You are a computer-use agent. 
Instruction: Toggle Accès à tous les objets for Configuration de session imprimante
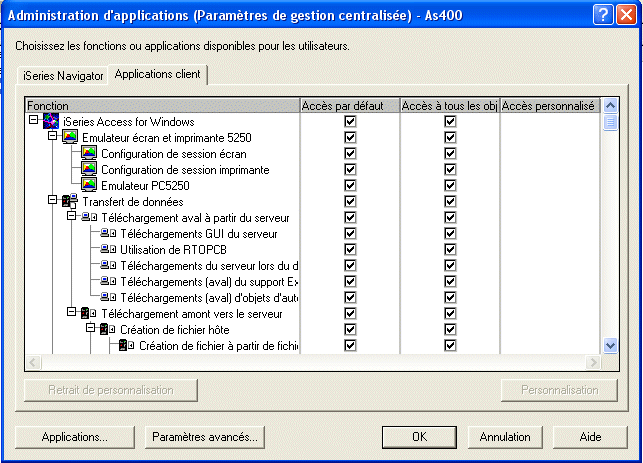point(450,169)
